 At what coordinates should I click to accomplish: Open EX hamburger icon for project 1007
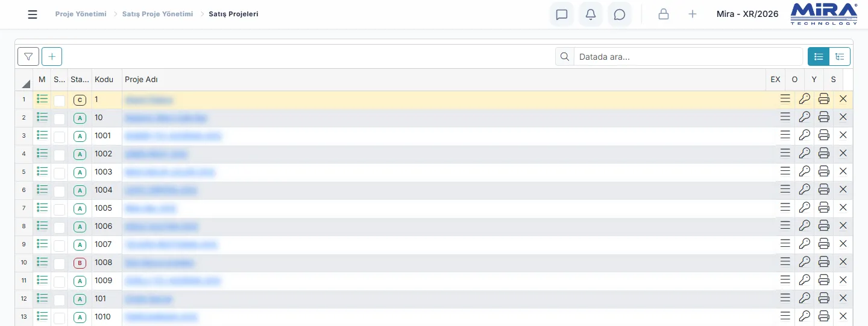(x=785, y=244)
